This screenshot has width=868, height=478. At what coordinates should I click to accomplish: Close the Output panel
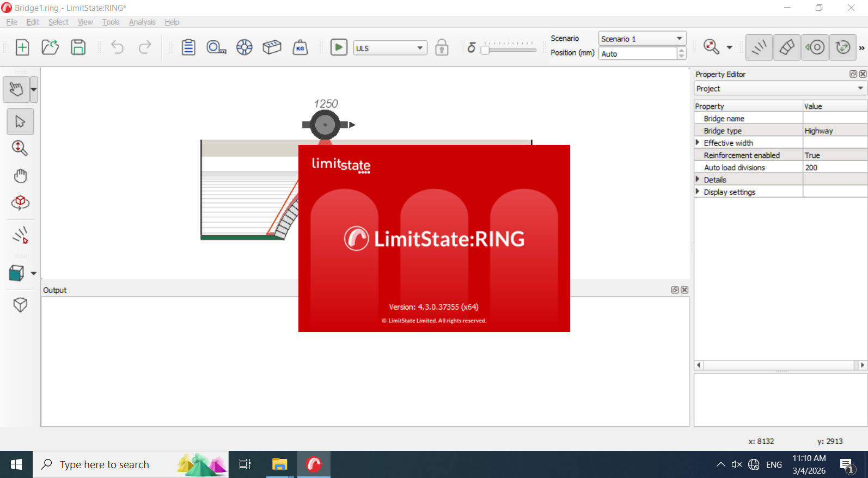click(x=684, y=290)
